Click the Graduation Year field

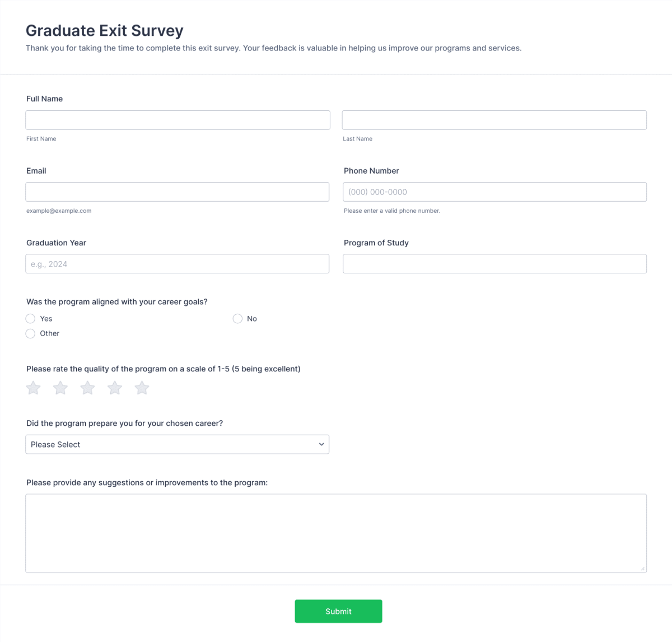[177, 263]
